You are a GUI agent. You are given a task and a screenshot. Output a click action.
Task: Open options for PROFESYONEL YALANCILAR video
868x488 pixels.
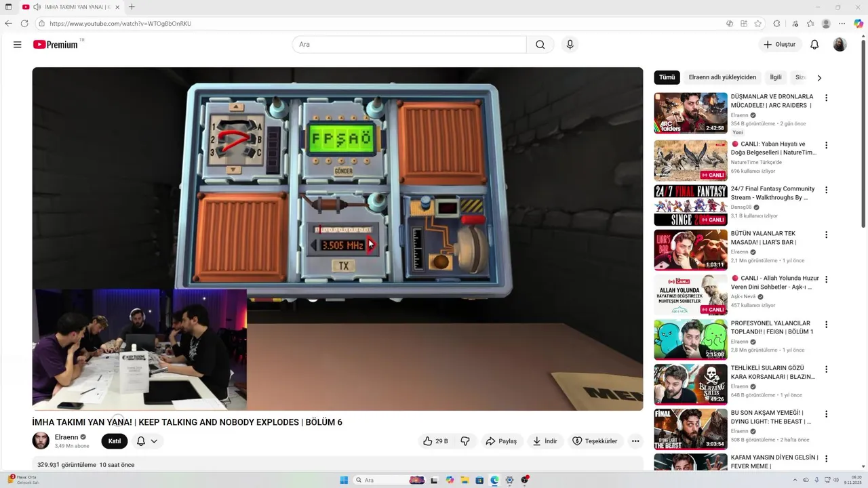pos(826,324)
